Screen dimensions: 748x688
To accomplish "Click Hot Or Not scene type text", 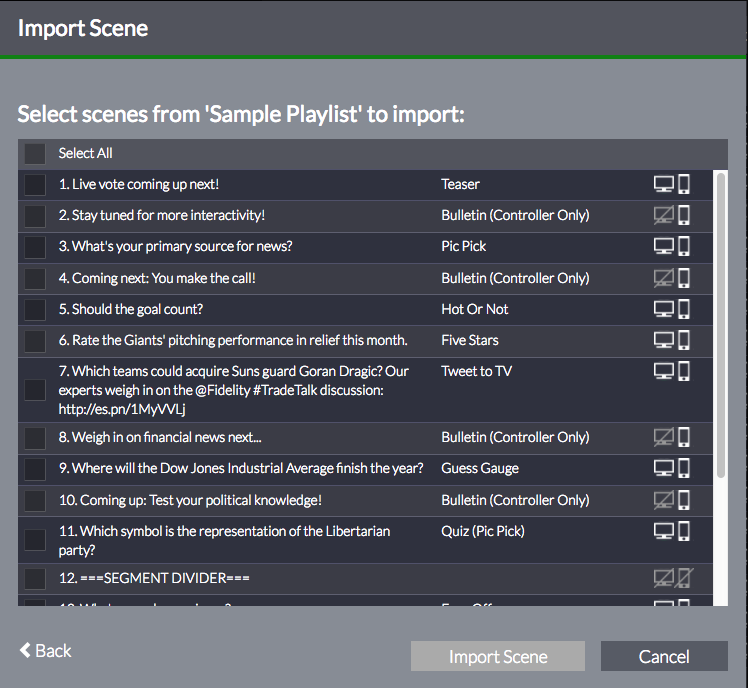I will click(475, 309).
